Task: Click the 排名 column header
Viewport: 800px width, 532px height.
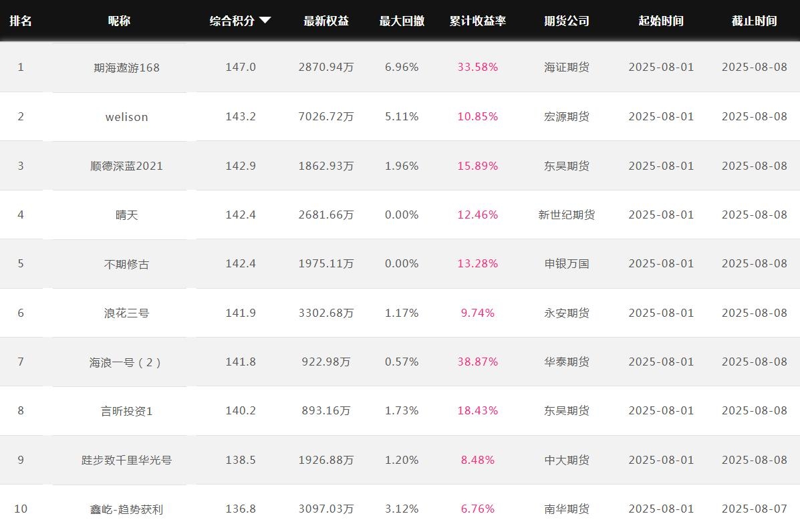Action: [x=21, y=21]
